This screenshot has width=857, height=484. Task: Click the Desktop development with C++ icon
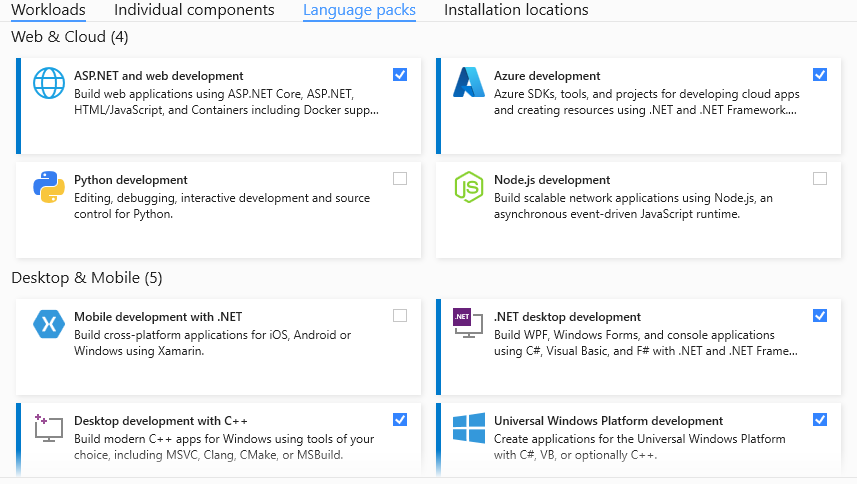click(x=49, y=428)
